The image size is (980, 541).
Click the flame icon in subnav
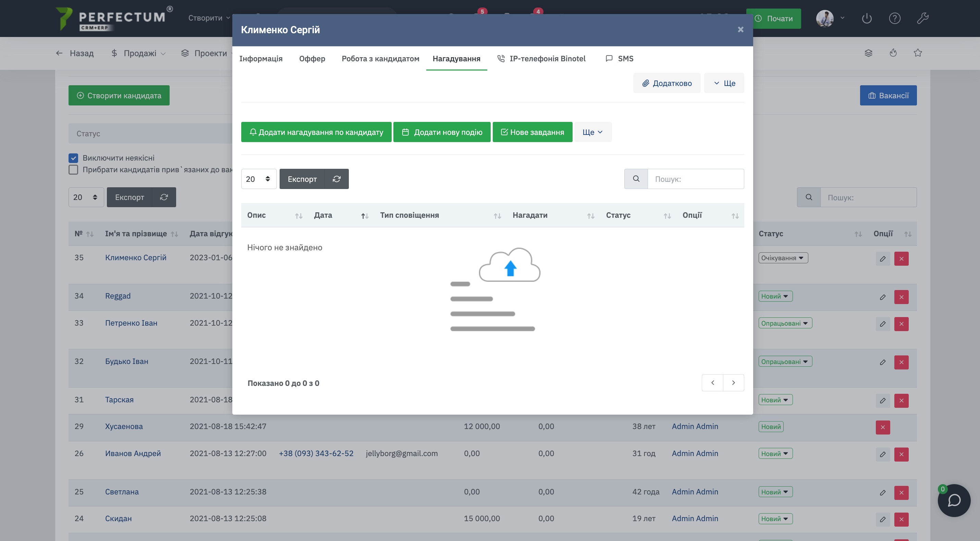tap(893, 53)
